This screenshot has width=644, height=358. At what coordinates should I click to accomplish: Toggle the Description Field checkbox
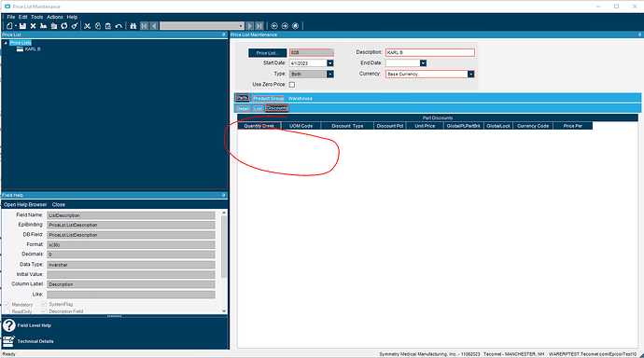(x=44, y=311)
